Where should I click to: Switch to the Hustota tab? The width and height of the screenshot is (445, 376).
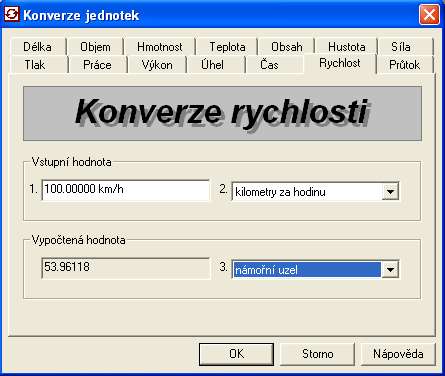point(347,47)
